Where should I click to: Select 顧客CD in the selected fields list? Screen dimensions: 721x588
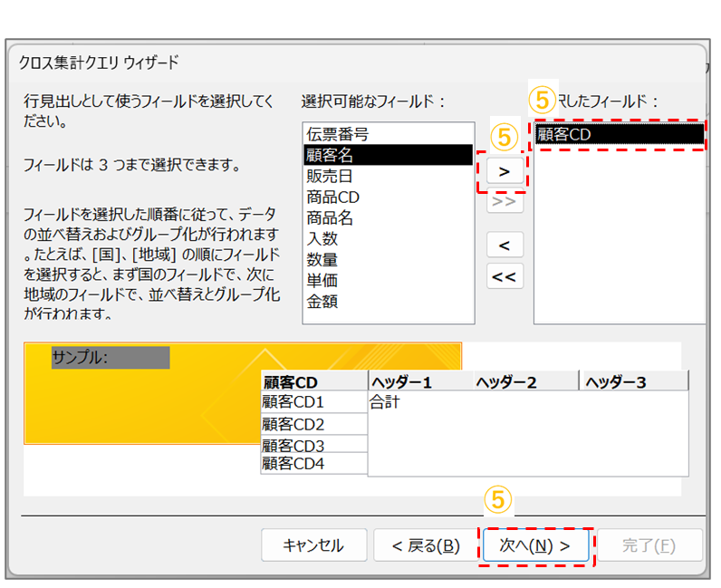(564, 134)
